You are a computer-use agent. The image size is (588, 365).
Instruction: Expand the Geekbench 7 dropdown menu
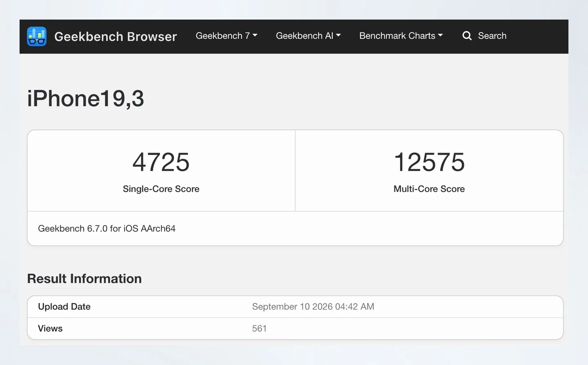(227, 36)
